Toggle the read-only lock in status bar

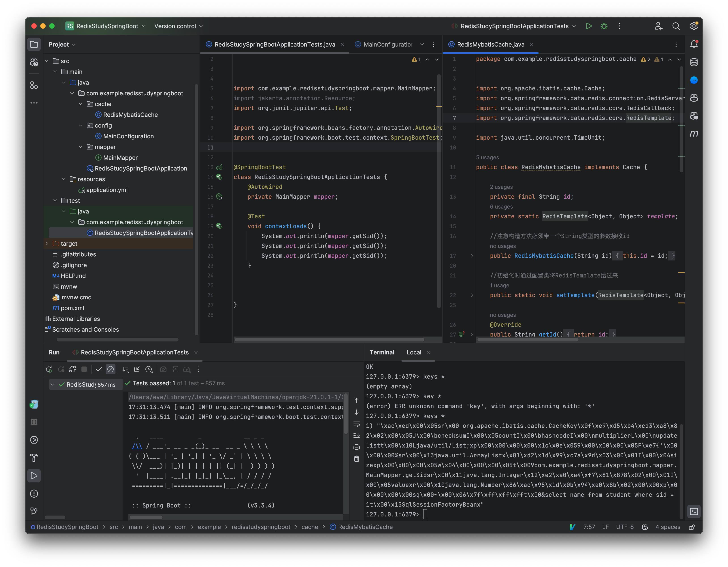692,527
